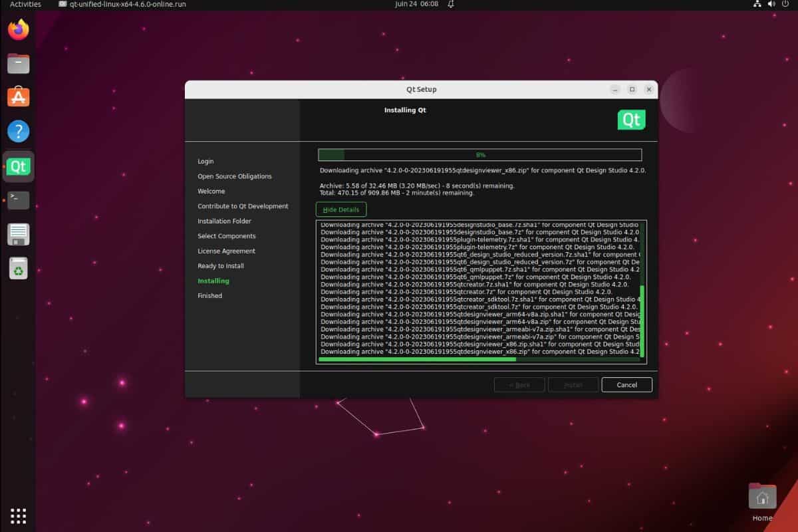Click log line for plugin-telemetry.7z.sha1
This screenshot has height=532, width=798.
[x=479, y=239]
